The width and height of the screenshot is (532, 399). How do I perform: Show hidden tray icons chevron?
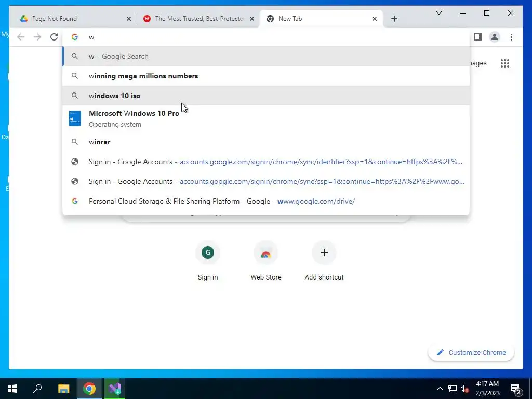click(x=440, y=389)
